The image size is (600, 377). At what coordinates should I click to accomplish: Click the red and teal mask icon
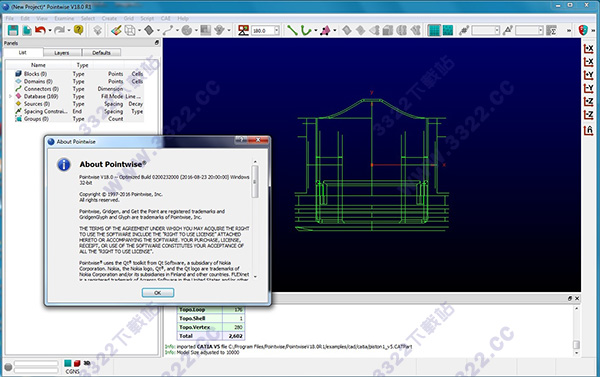pos(583,30)
